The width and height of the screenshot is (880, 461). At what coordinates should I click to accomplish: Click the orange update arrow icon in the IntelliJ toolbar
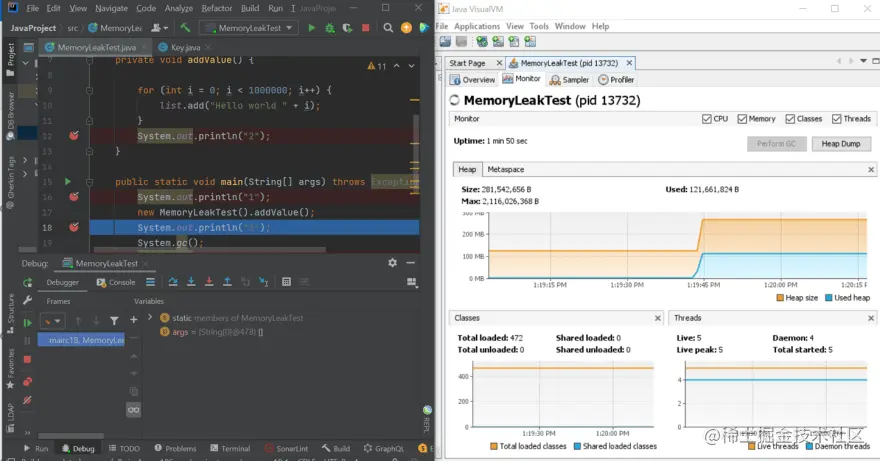click(x=406, y=28)
